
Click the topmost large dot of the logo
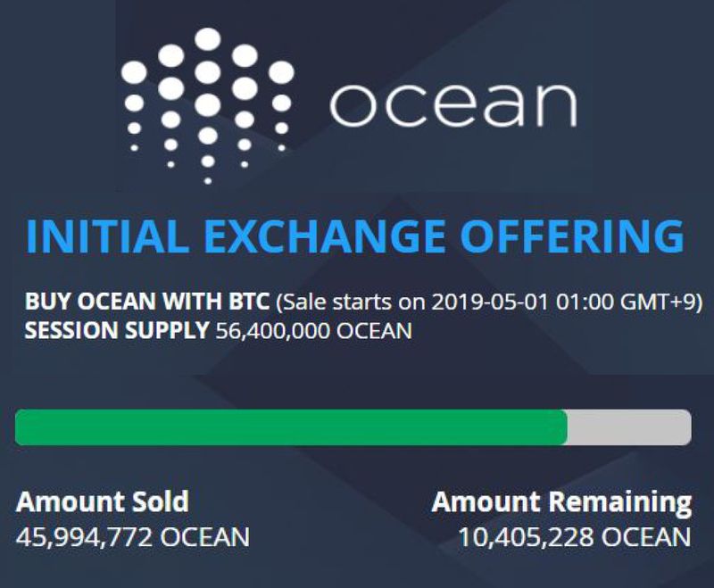point(208,39)
